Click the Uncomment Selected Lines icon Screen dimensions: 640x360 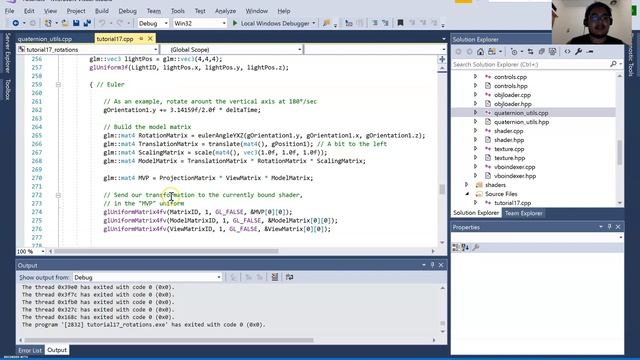tap(385, 23)
